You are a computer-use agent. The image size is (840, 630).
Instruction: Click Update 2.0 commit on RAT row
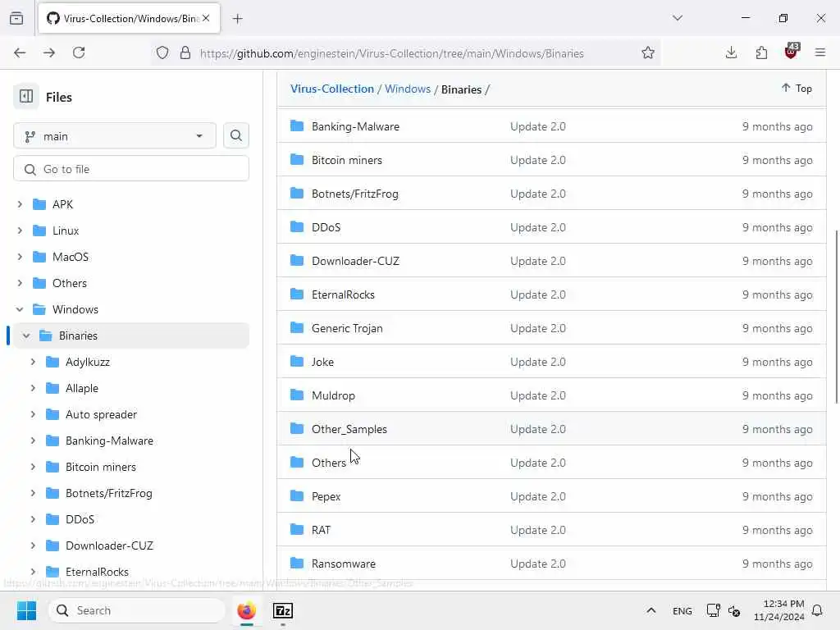[x=538, y=530]
